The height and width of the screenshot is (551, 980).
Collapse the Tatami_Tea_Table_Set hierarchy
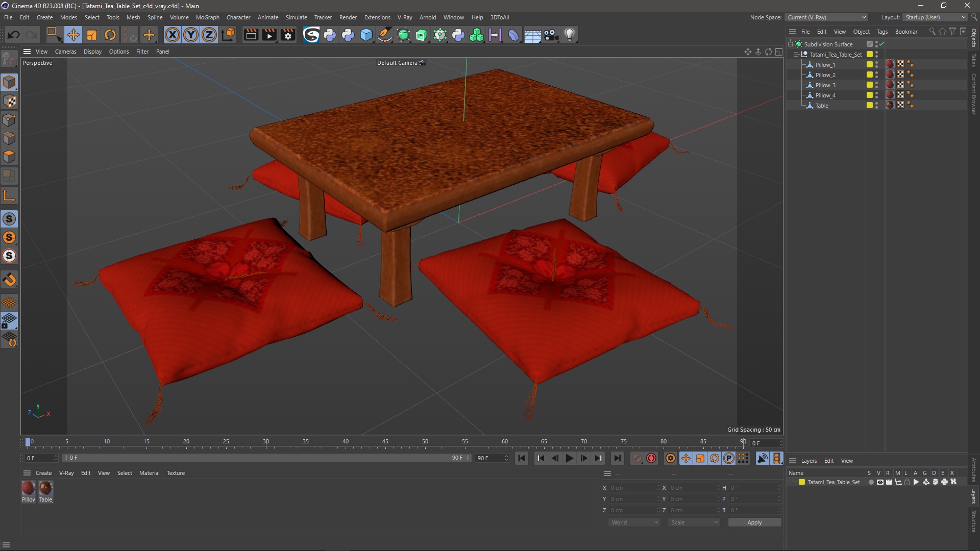click(796, 54)
